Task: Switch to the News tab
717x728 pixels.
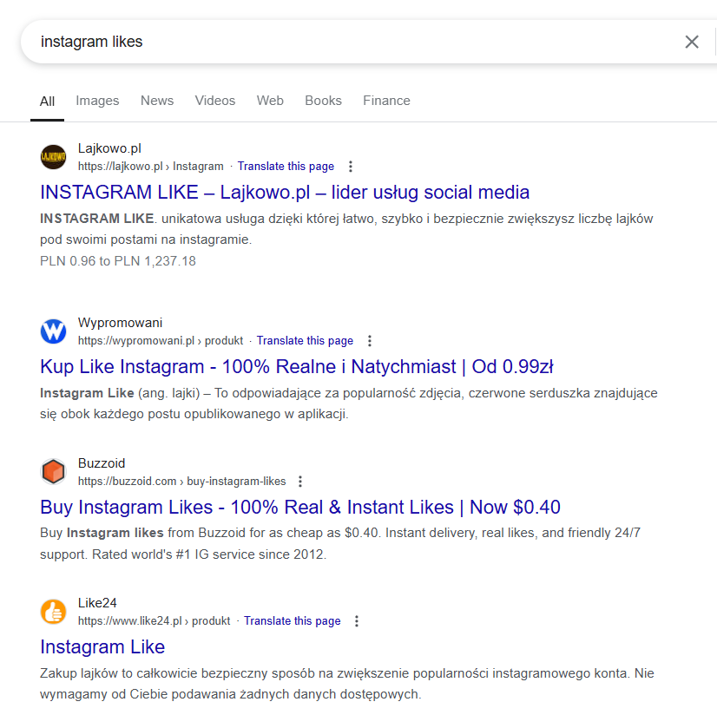Action: coord(157,101)
